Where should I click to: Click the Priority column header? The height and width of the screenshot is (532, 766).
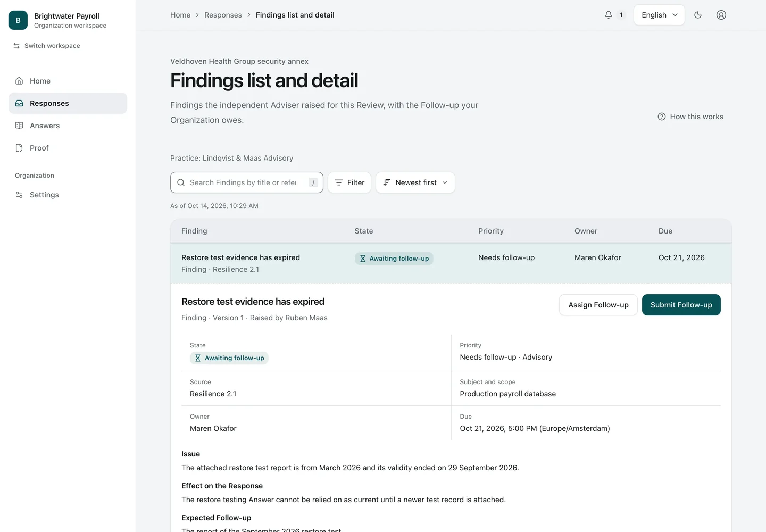[491, 231]
